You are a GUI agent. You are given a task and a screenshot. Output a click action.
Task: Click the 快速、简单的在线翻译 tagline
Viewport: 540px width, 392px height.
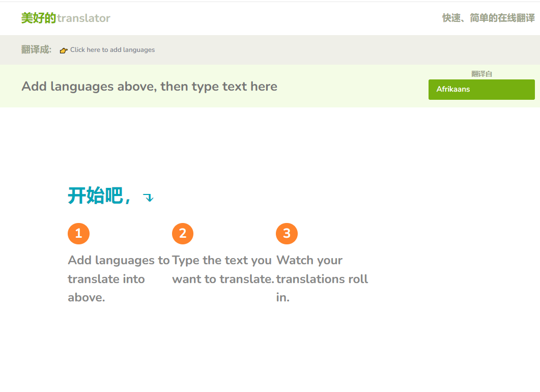(x=489, y=18)
